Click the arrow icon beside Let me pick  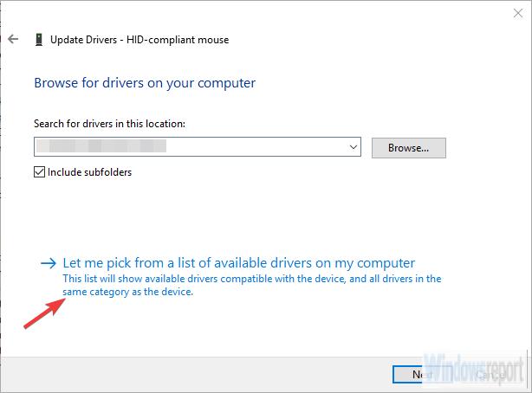(48, 262)
